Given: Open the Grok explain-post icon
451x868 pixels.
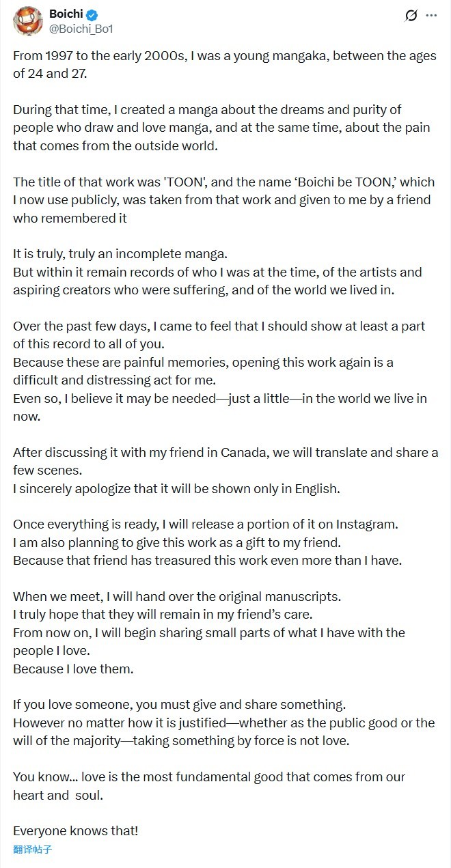Looking at the screenshot, I should (411, 15).
